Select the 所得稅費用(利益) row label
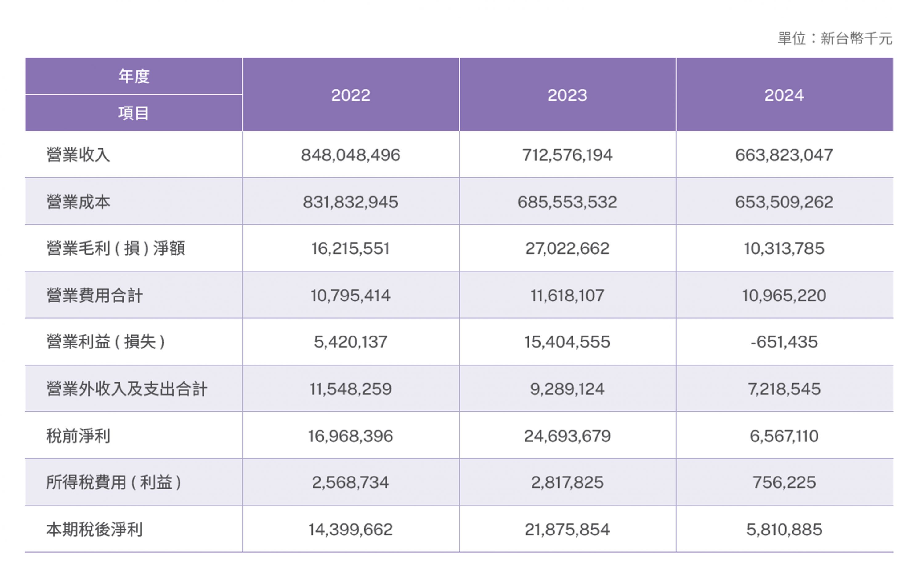Screen dimensions: 924x576 (114, 482)
